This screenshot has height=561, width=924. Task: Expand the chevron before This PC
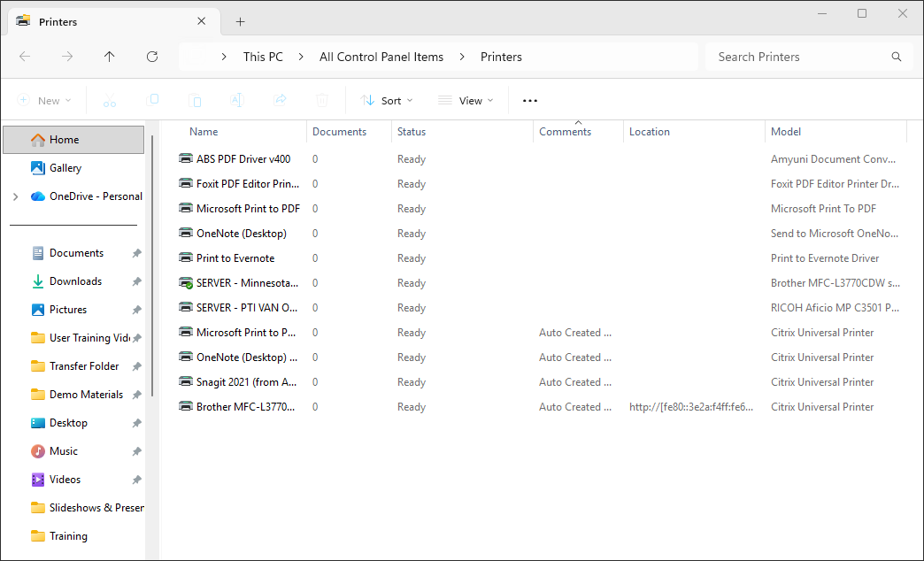click(x=224, y=57)
